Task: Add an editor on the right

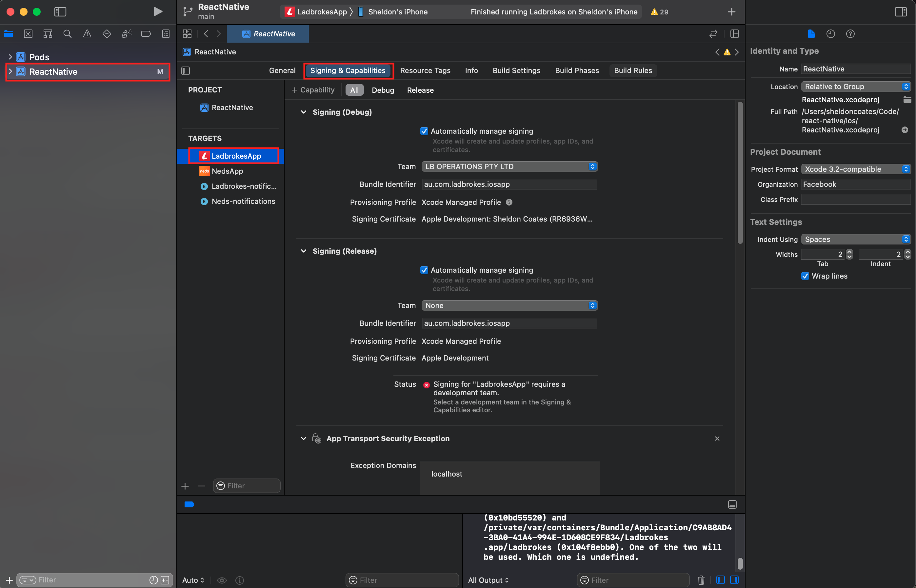Action: [734, 34]
